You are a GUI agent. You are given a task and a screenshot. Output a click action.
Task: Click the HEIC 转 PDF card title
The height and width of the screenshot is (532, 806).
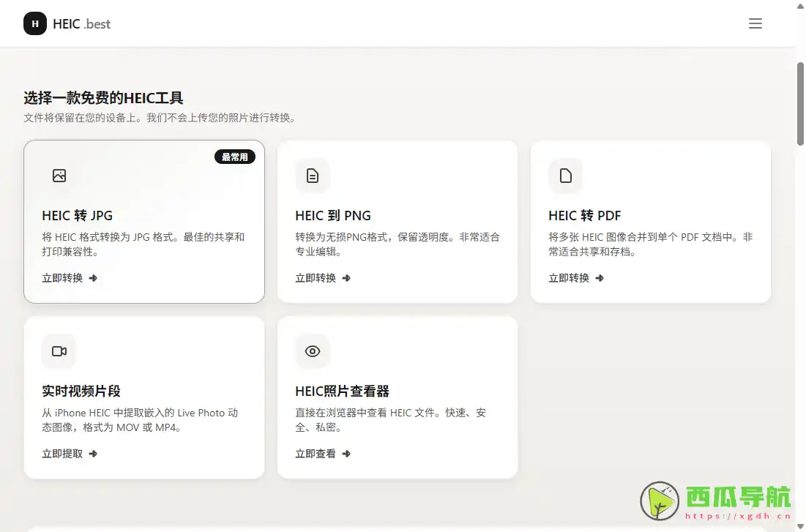(584, 215)
